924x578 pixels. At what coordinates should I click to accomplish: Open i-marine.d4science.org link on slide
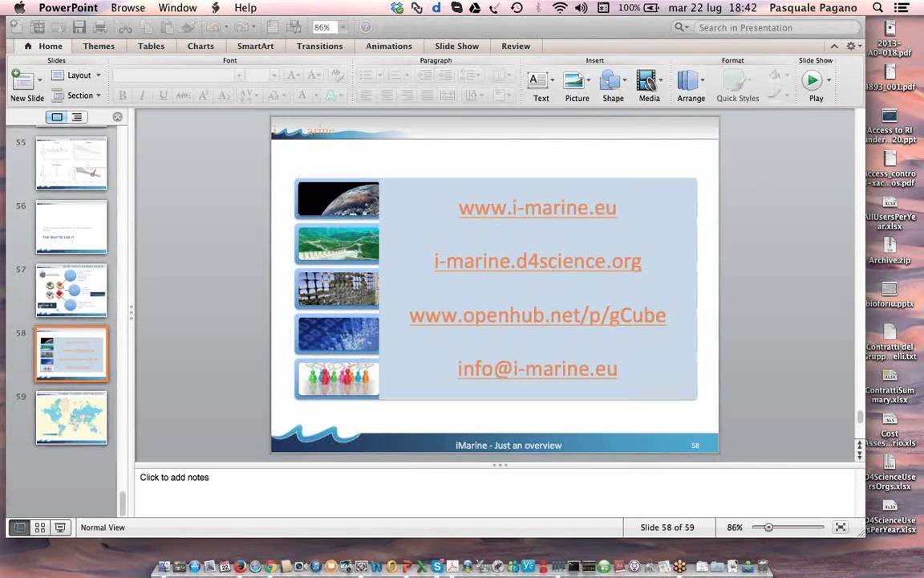pyautogui.click(x=537, y=261)
